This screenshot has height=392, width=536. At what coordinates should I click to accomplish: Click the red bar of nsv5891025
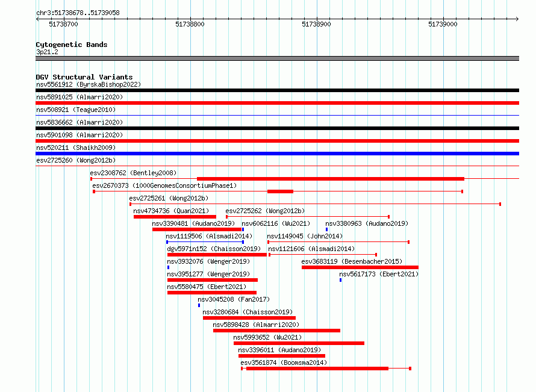277,103
